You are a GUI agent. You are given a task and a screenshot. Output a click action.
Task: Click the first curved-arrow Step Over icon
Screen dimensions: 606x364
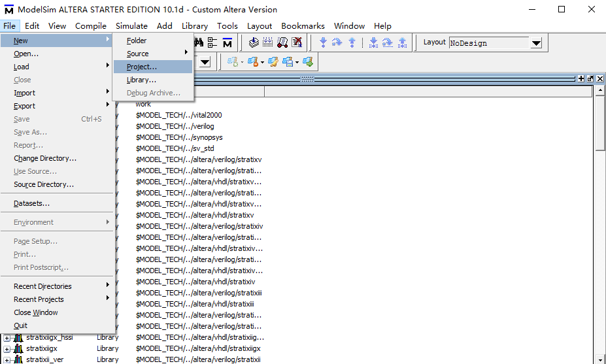click(337, 42)
